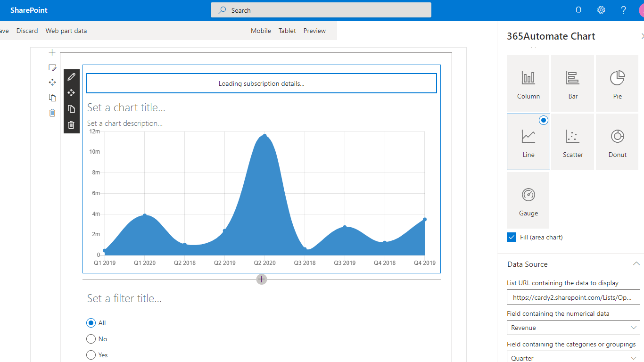Click the filter title placeholder

coord(124,298)
